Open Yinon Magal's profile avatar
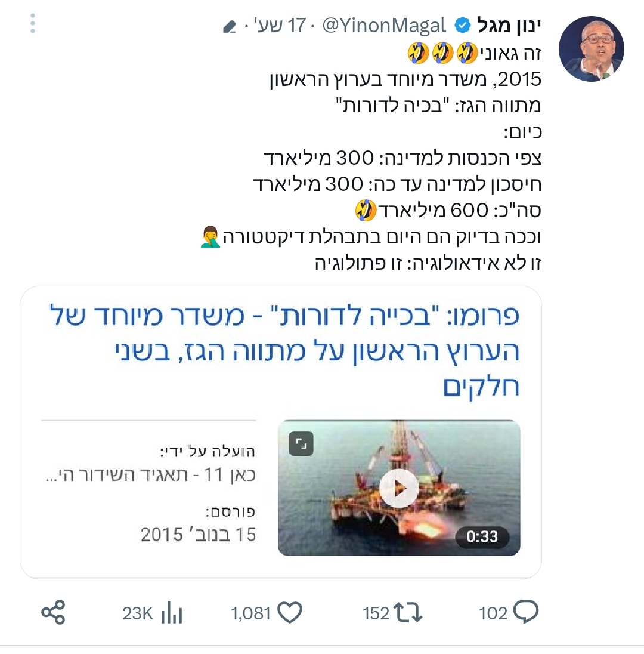 [591, 49]
